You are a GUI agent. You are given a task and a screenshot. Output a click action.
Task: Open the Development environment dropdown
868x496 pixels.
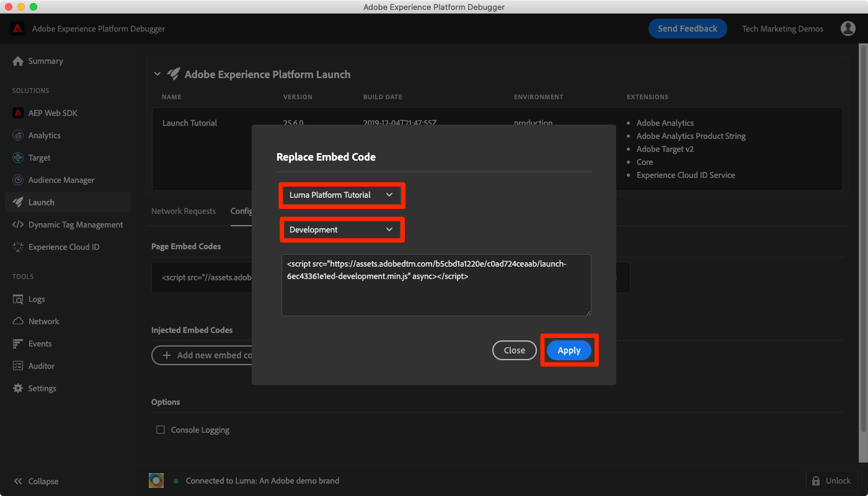tap(342, 229)
